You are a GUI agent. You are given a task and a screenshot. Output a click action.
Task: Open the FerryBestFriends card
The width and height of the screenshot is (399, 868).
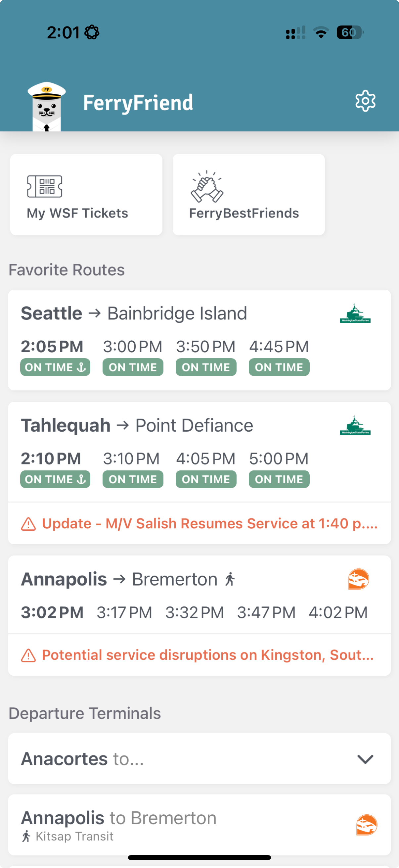click(x=248, y=194)
